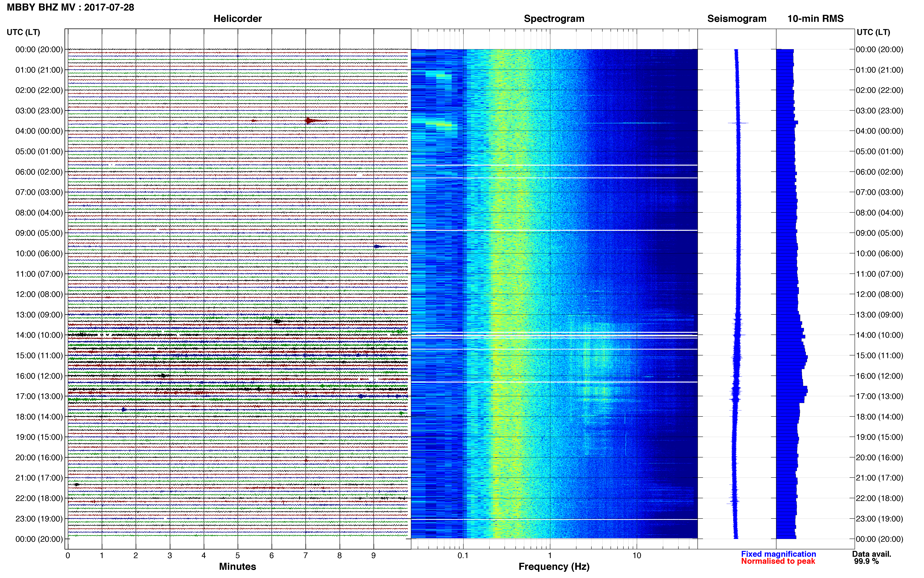924x578 pixels.
Task: Click the '0.1' tick on the Frequency axis
Action: [x=463, y=556]
